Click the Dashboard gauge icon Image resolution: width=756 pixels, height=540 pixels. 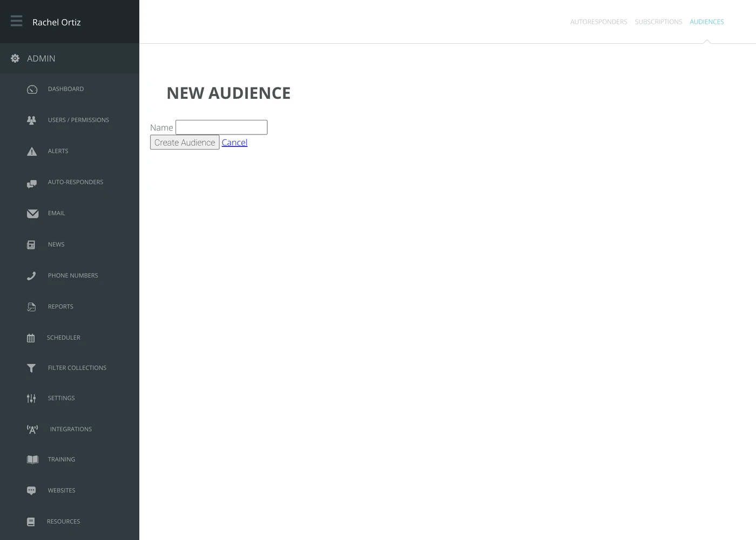click(32, 89)
